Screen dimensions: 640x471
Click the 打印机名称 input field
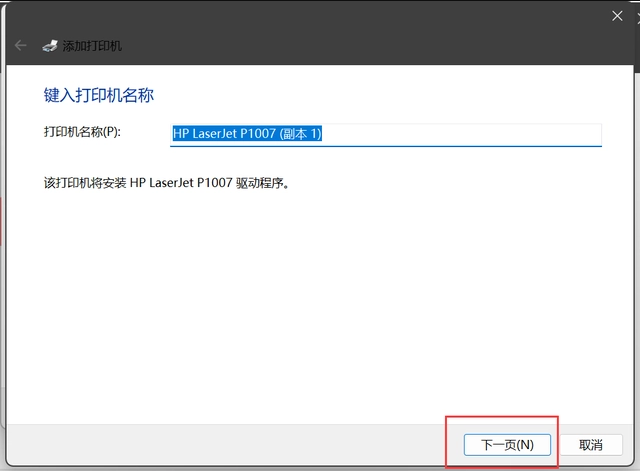[386, 134]
